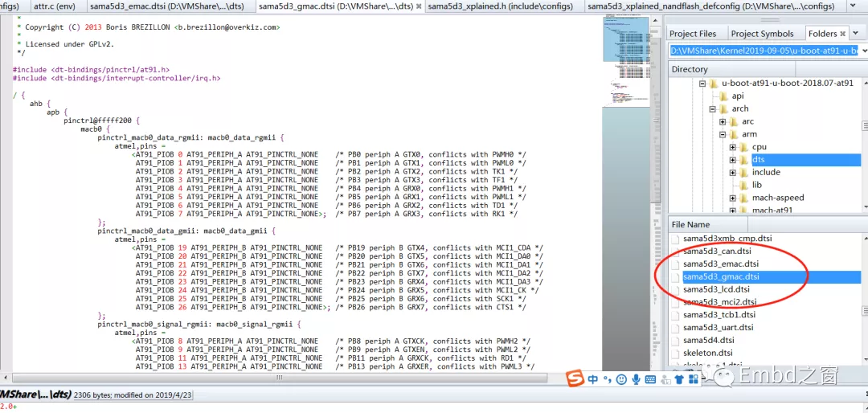Select sama5d3_uart.dtsi in file list

[x=718, y=328]
